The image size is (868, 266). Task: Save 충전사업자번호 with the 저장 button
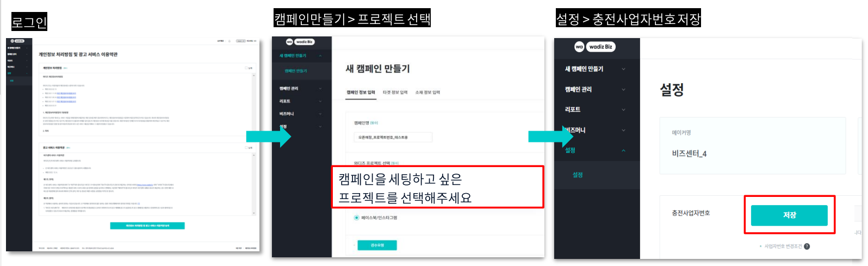[789, 215]
